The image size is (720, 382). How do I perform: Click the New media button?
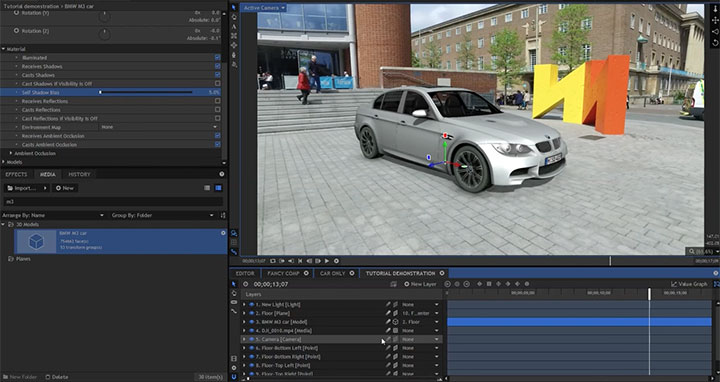(x=65, y=188)
